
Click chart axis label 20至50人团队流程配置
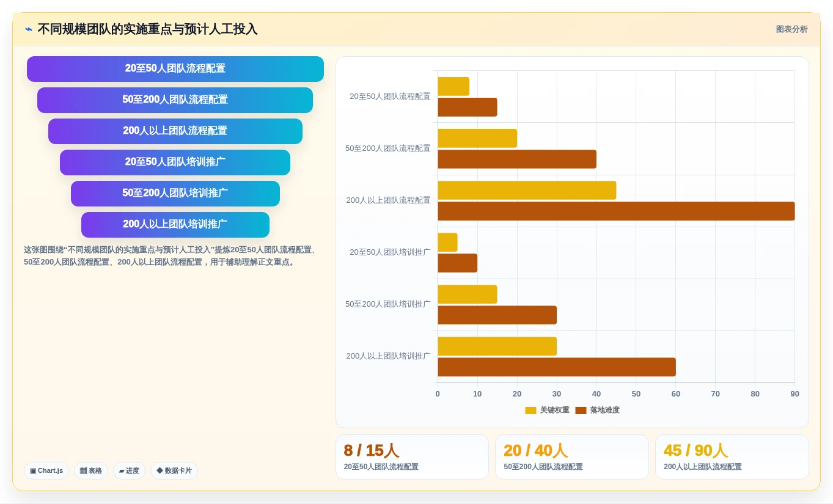390,97
